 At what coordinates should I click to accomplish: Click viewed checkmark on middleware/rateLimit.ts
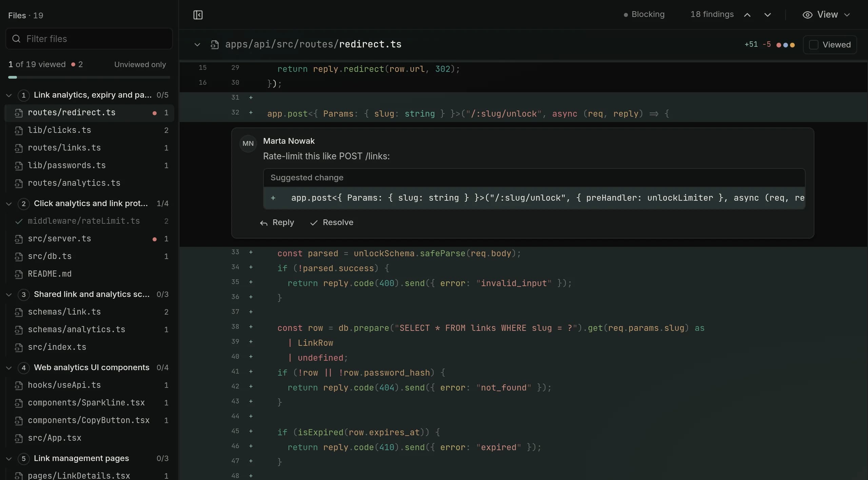tap(19, 221)
